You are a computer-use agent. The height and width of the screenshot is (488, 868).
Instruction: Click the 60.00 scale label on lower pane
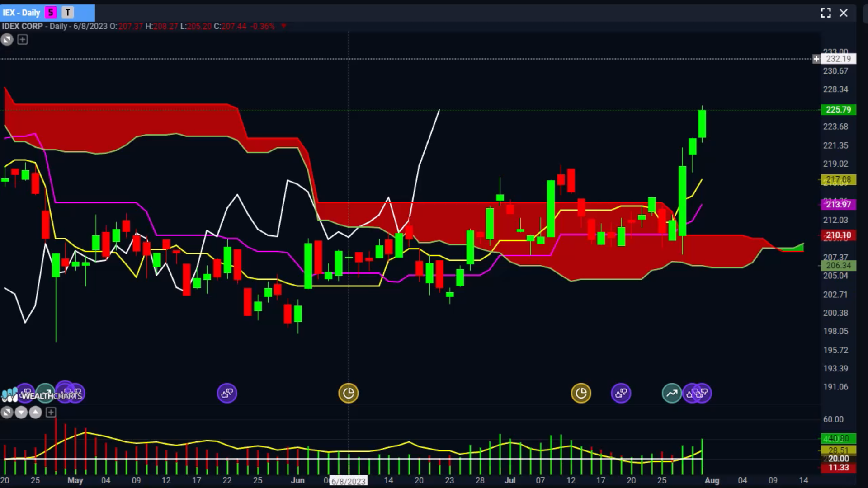833,419
